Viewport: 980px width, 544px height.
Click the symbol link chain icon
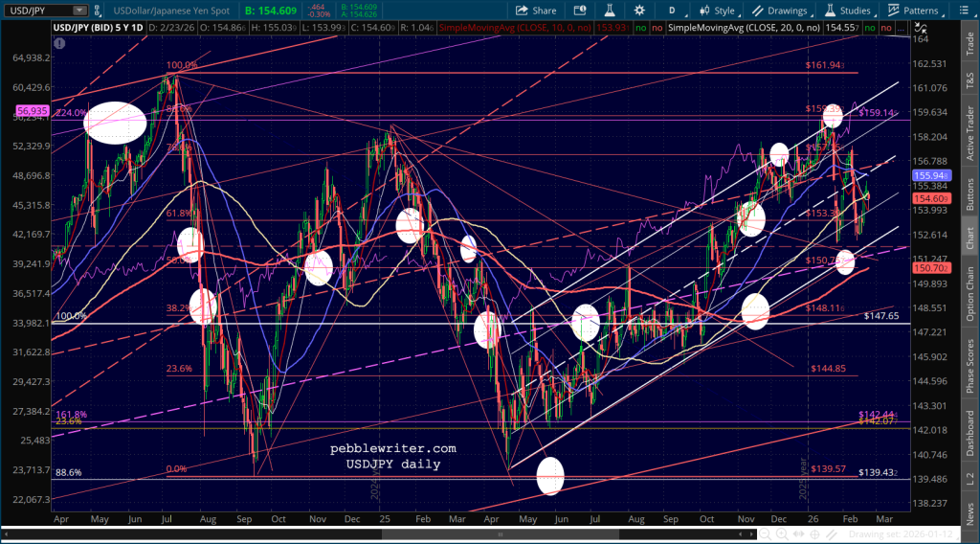[97, 11]
